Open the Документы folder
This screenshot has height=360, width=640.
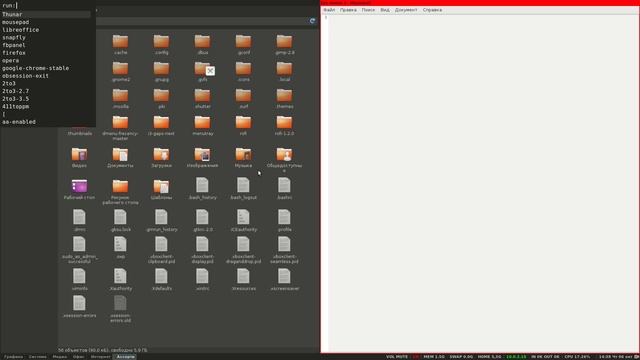120,158
